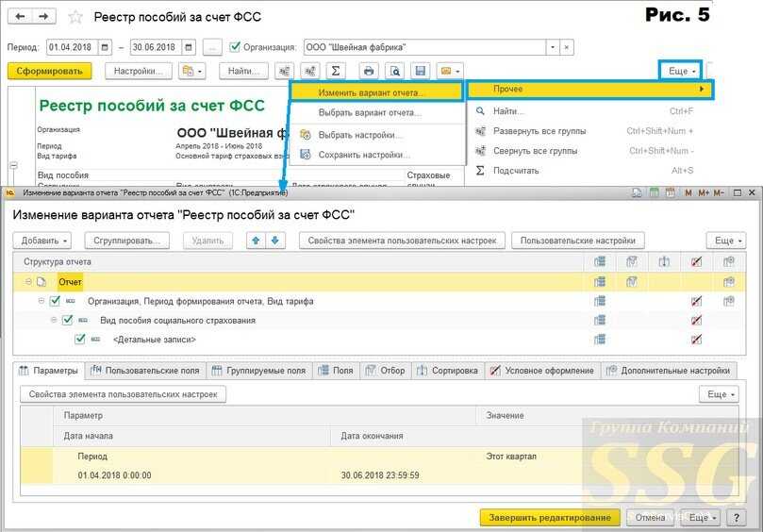Screen dimensions: 763x532
Task: Click the Сгруппировать... button
Action: [x=127, y=241]
